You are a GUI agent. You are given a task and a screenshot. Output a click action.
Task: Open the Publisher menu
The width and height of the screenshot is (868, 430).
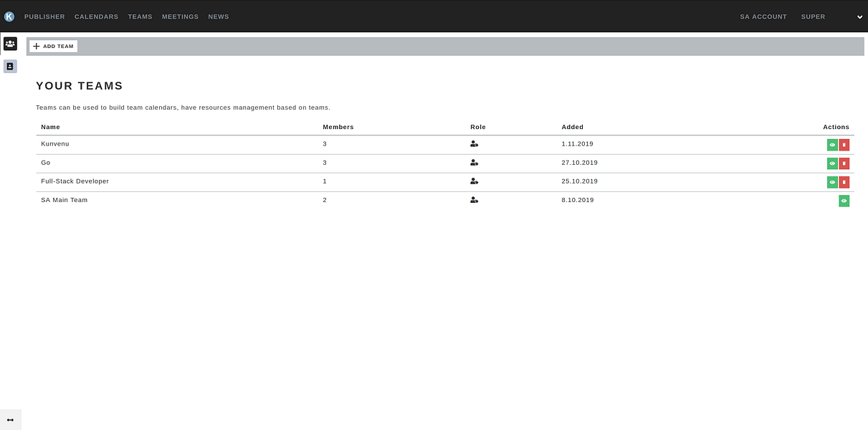coord(44,16)
